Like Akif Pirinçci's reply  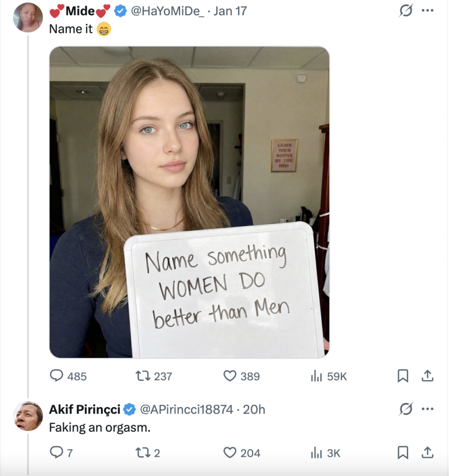(230, 453)
